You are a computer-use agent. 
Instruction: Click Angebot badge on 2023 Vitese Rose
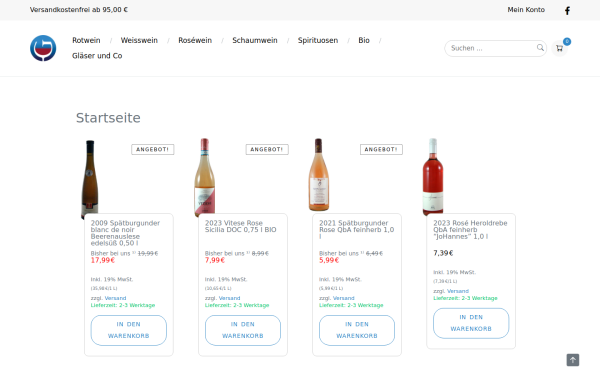tap(267, 149)
